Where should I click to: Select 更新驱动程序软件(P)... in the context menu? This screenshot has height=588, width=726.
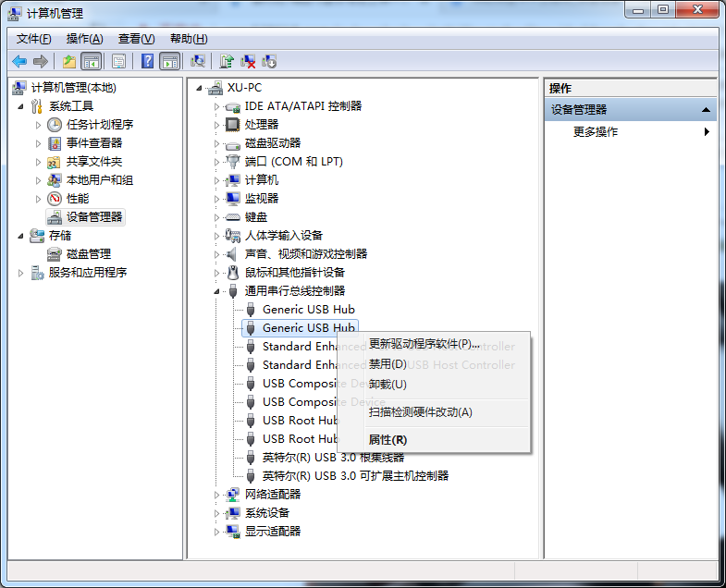(x=424, y=345)
